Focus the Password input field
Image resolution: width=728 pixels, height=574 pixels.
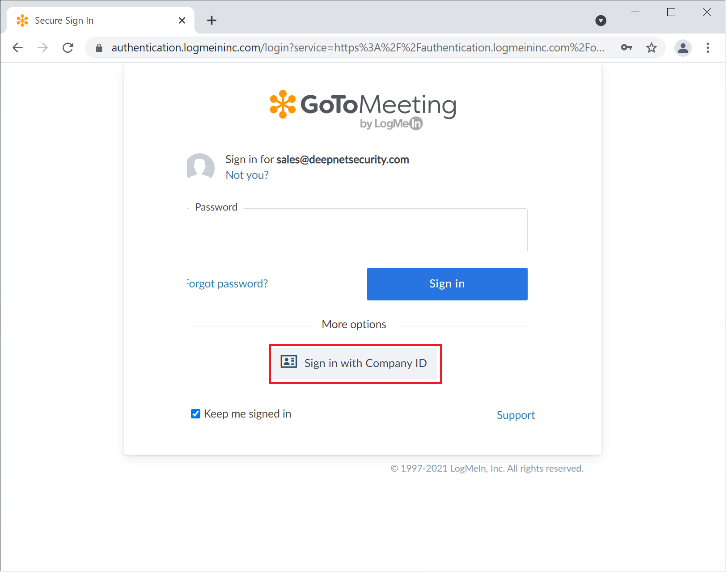[x=357, y=231]
